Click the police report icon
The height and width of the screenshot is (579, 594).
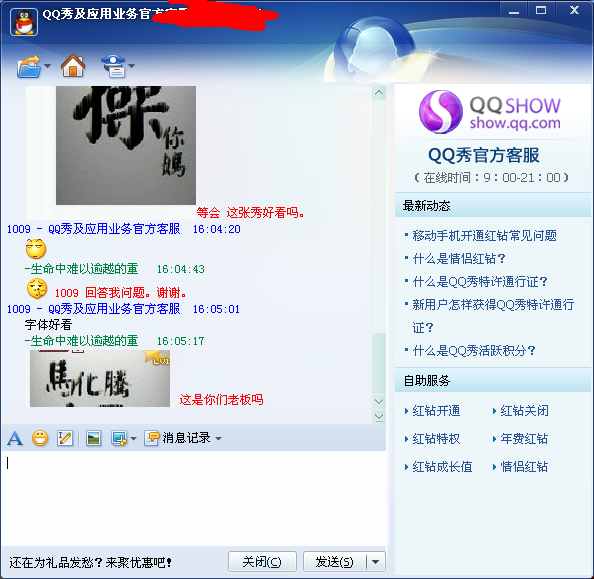click(113, 66)
